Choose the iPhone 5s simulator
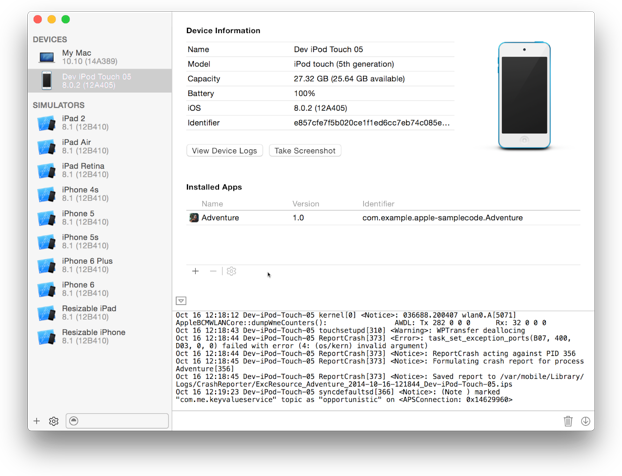The height and width of the screenshot is (476, 622). coord(100,242)
